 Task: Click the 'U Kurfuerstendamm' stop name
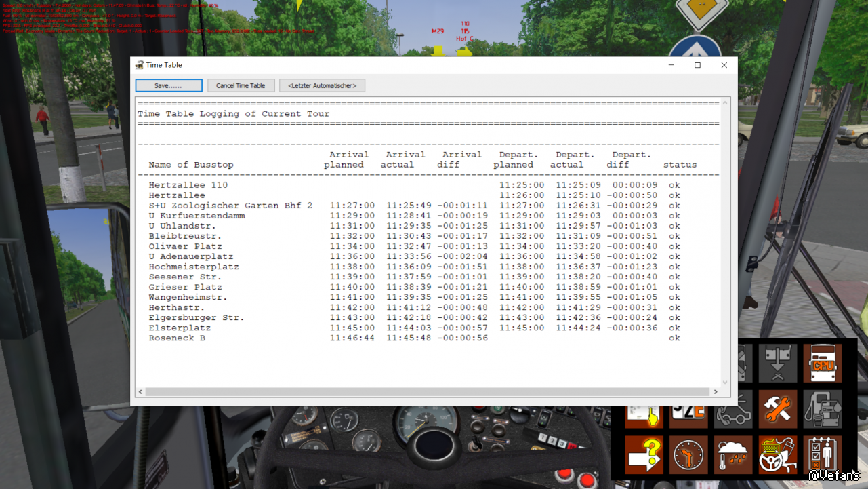[197, 216]
